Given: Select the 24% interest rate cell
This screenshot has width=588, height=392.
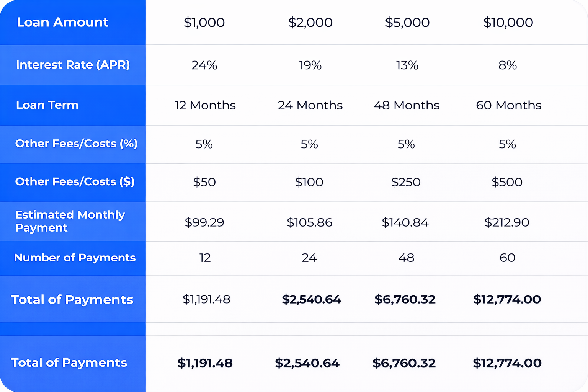Looking at the screenshot, I should [x=204, y=65].
